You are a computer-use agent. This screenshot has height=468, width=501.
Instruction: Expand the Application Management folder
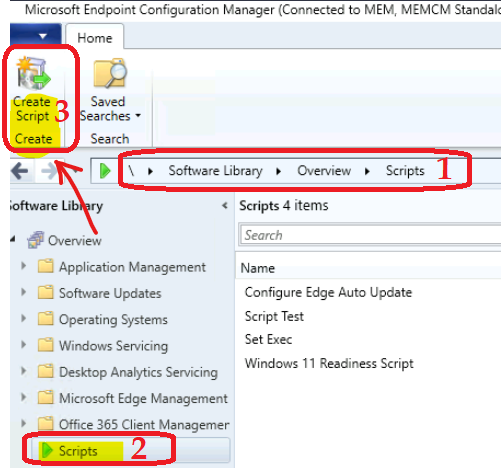(23, 266)
